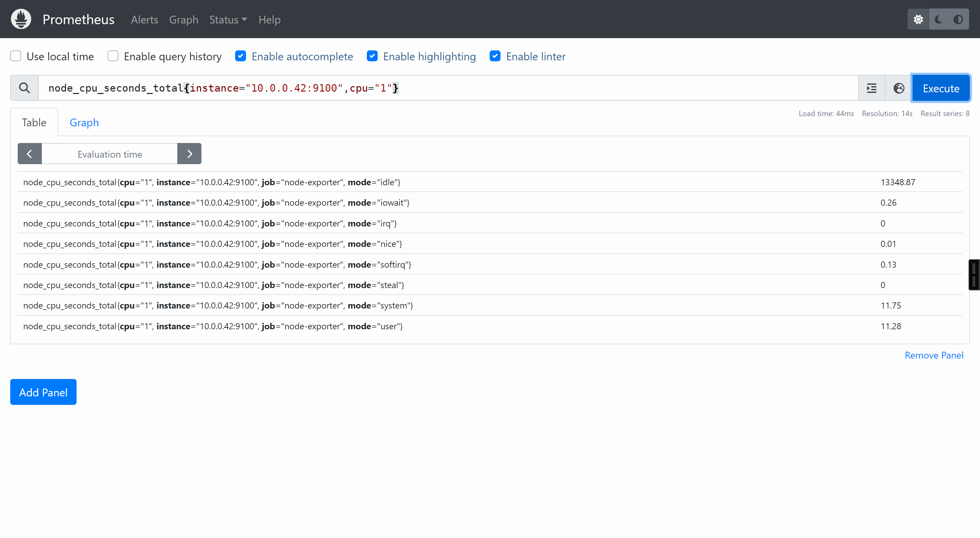This screenshot has height=538, width=980.
Task: Enable query history checkbox
Action: coord(113,56)
